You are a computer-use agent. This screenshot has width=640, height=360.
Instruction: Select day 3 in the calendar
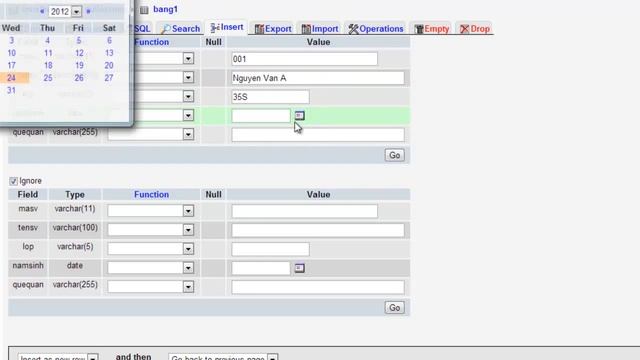[11, 40]
